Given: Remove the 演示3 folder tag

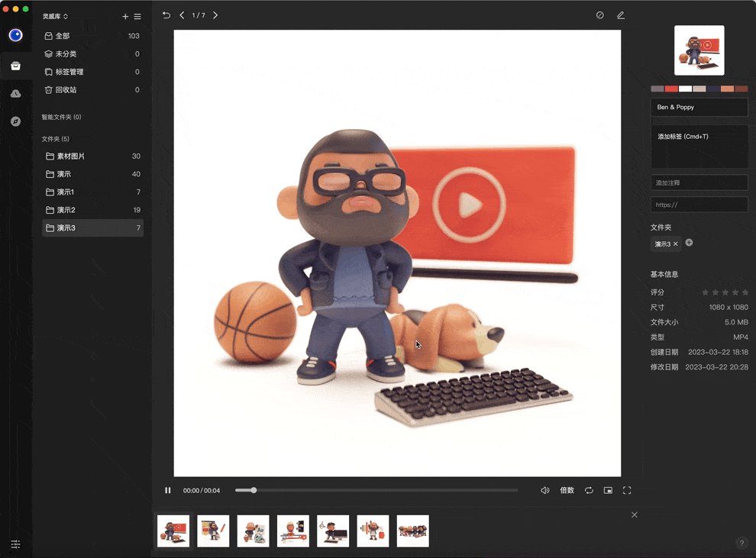Looking at the screenshot, I should [x=676, y=244].
